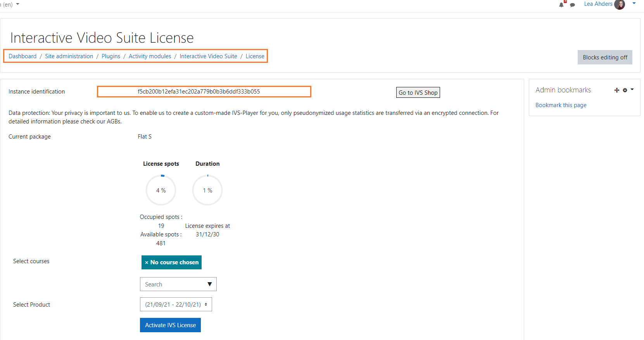Open the gear icon in Admin bookmarks block
This screenshot has width=644, height=340.
(625, 90)
